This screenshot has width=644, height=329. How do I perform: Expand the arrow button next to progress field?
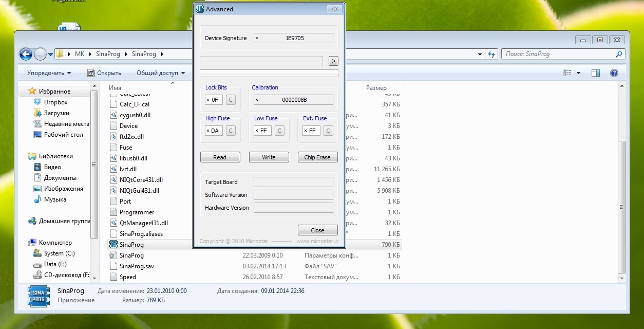333,61
